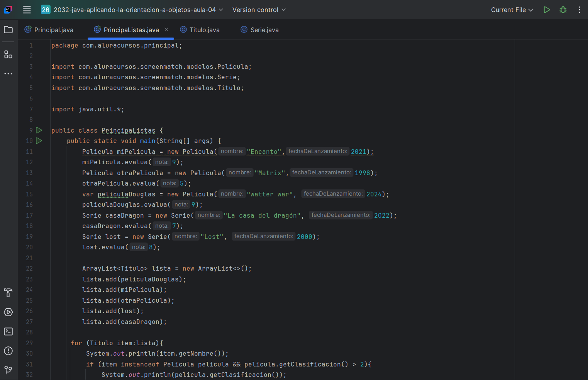
Task: Click lista.add(lost) statement
Action: tap(113, 311)
